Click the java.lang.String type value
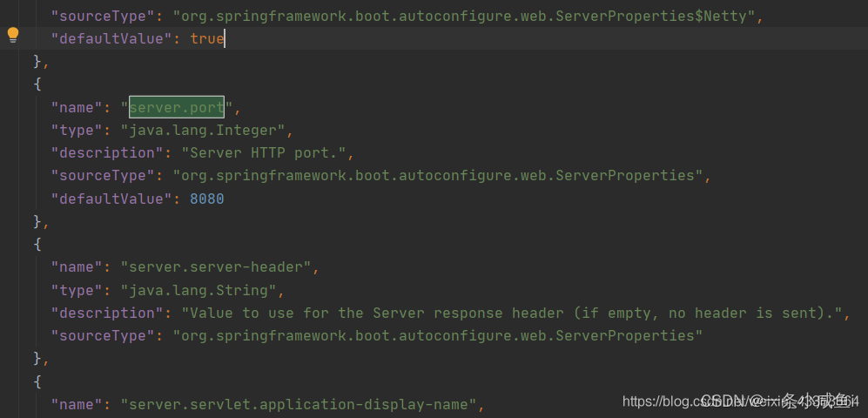The image size is (868, 418). click(x=198, y=290)
